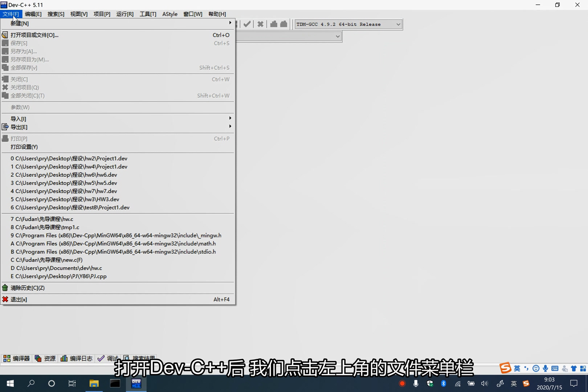This screenshot has height=392, width=588.
Task: Open recent project hw3\HW3.dev
Action: (118, 199)
